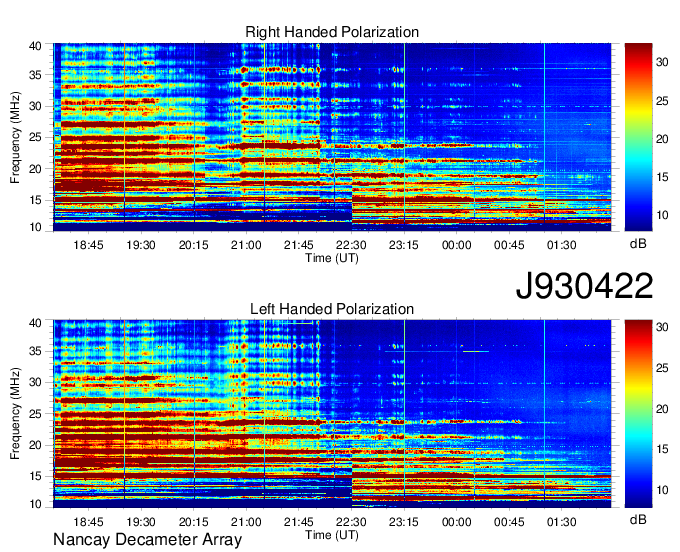Click the "dB" label under Left Handed colorbar
Image resolution: width=680 pixels, height=552 pixels.
point(638,519)
